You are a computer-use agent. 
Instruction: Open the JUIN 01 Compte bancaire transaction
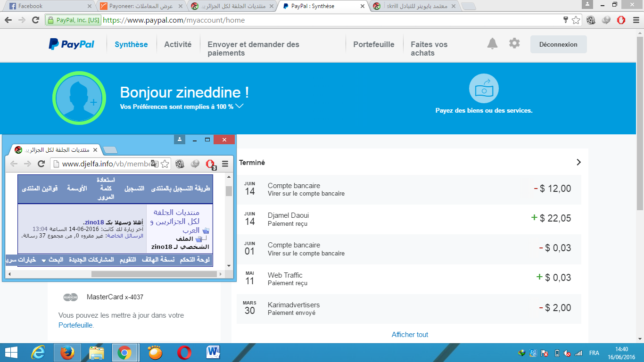(x=409, y=249)
